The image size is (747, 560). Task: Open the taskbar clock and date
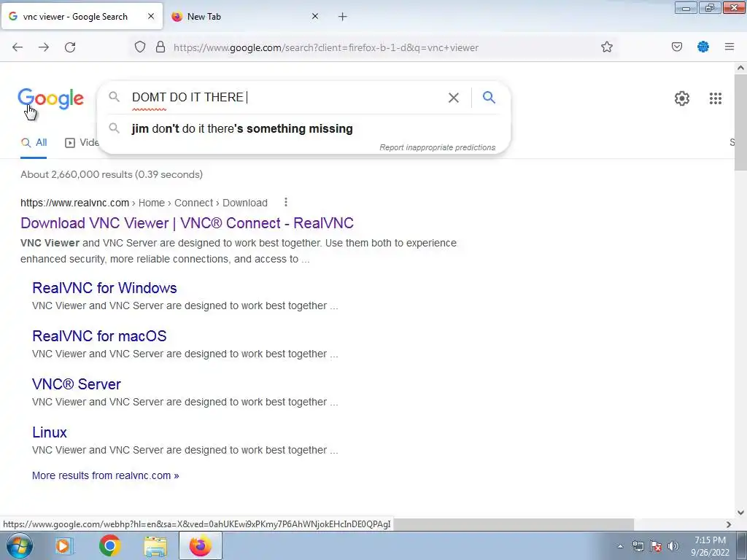tap(710, 546)
